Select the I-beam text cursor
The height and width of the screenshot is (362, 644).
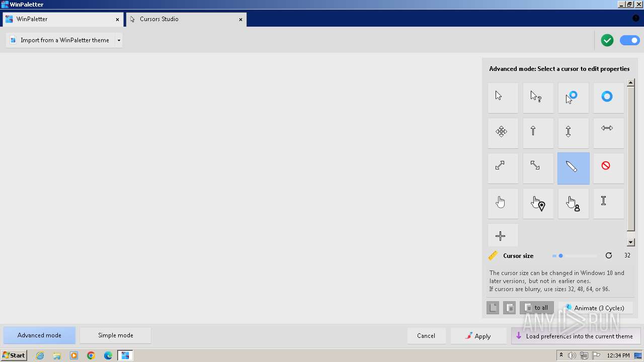pyautogui.click(x=608, y=204)
